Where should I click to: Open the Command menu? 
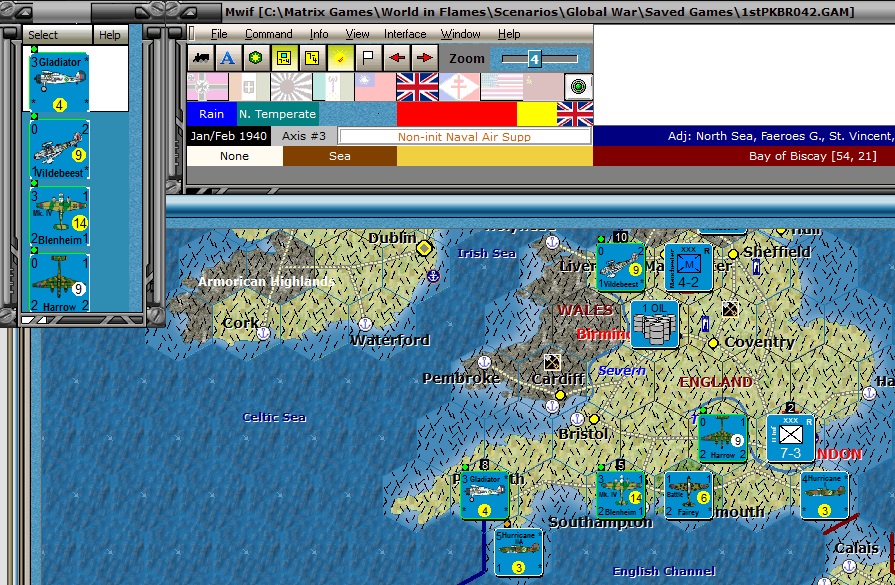click(x=268, y=34)
